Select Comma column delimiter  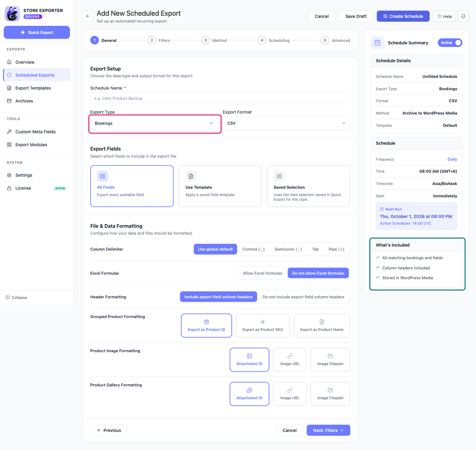(x=254, y=249)
